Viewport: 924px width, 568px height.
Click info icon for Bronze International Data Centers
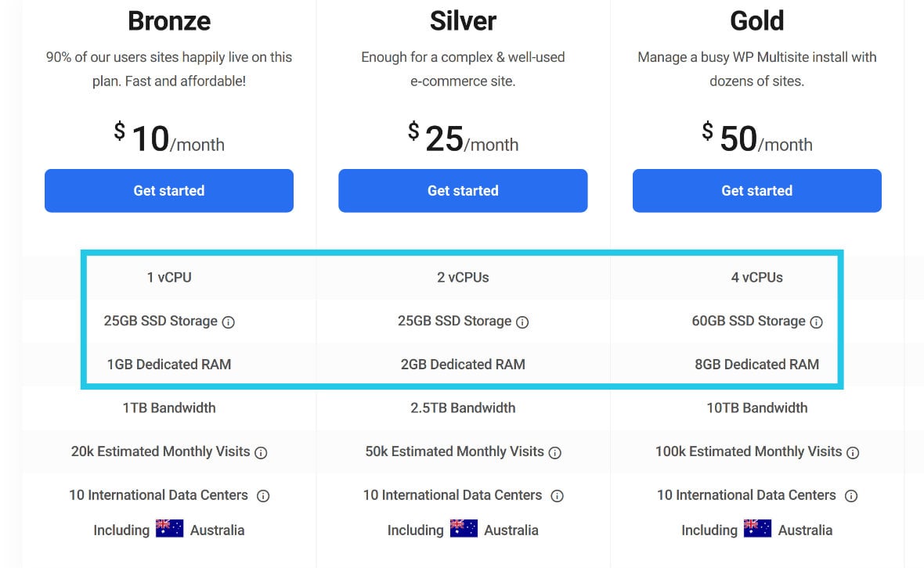[263, 496]
